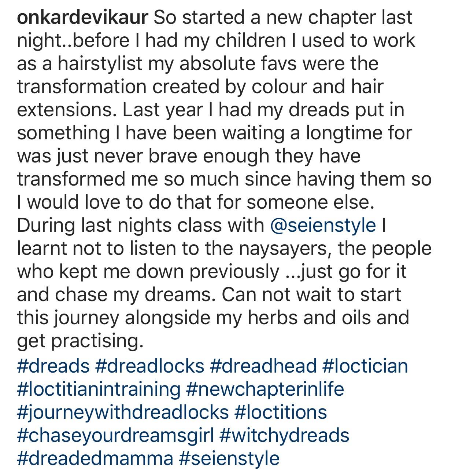Tap the #witchydreads hashtag
The height and width of the screenshot is (476, 455).
(x=284, y=435)
